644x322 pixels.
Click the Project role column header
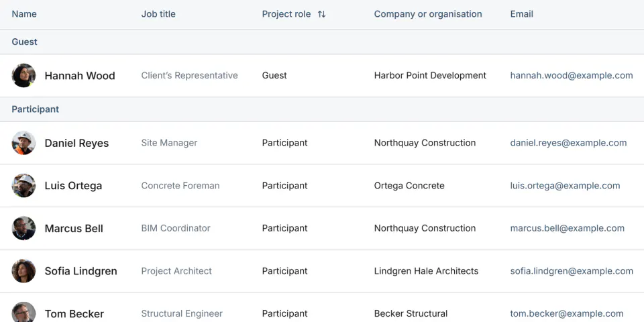(x=286, y=14)
